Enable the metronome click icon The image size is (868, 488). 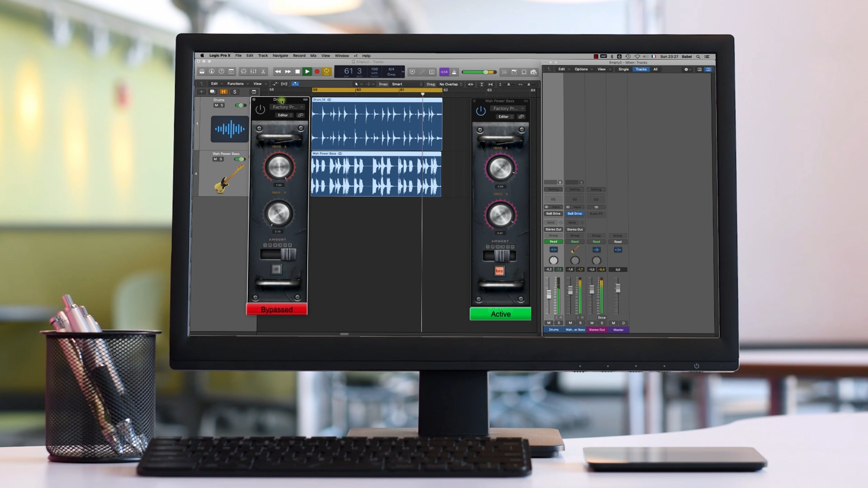click(454, 72)
